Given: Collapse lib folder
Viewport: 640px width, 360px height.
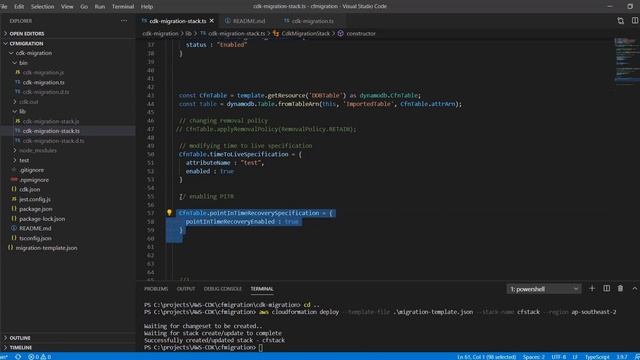Looking at the screenshot, I should tap(22, 111).
